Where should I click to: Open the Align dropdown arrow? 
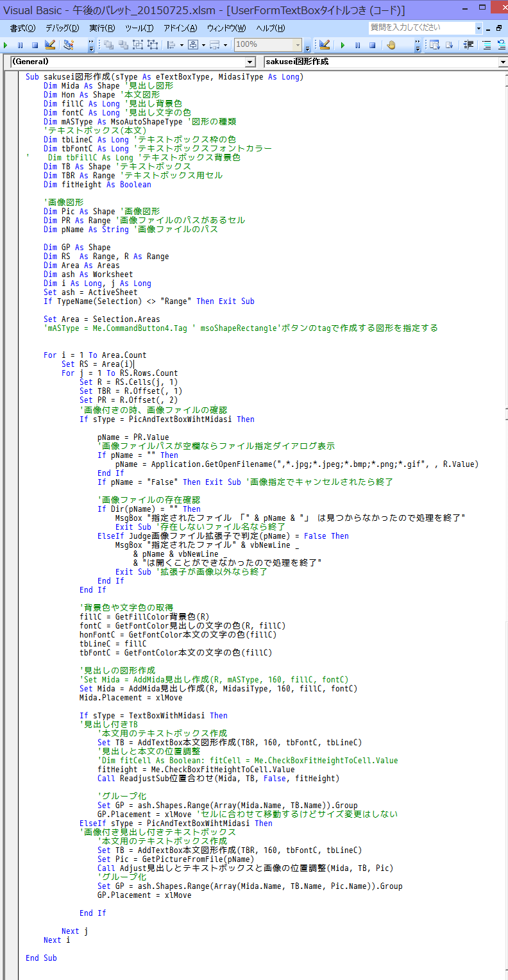click(x=181, y=45)
